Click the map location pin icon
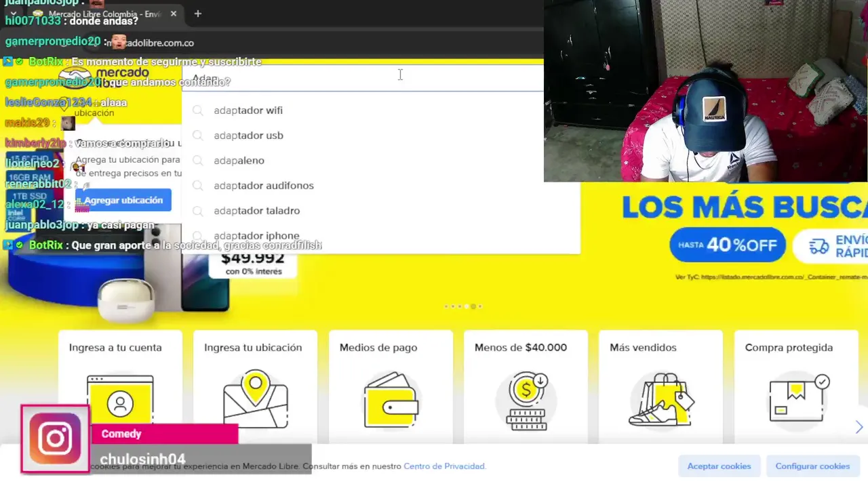Image resolution: width=868 pixels, height=488 pixels. (256, 399)
